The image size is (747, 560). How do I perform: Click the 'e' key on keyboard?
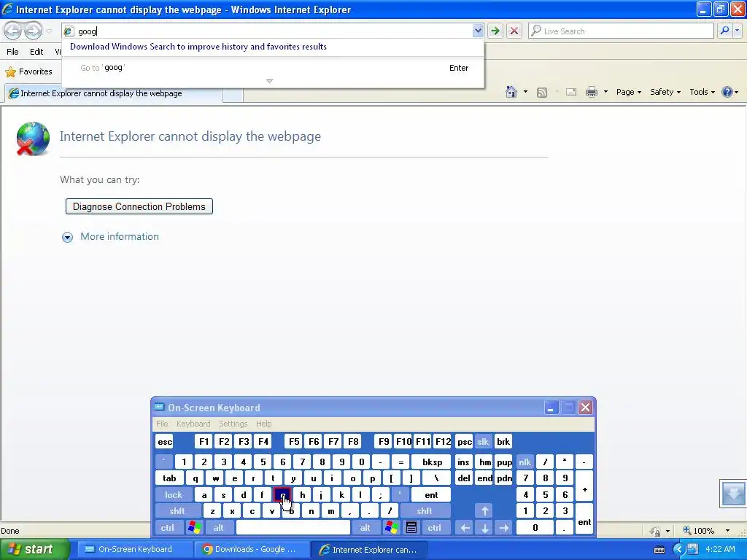tap(234, 478)
